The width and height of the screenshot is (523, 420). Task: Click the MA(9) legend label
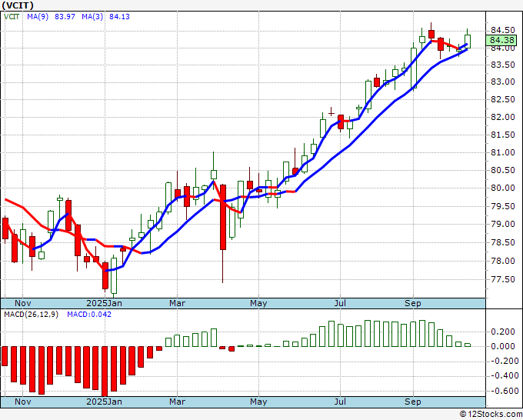[x=38, y=16]
